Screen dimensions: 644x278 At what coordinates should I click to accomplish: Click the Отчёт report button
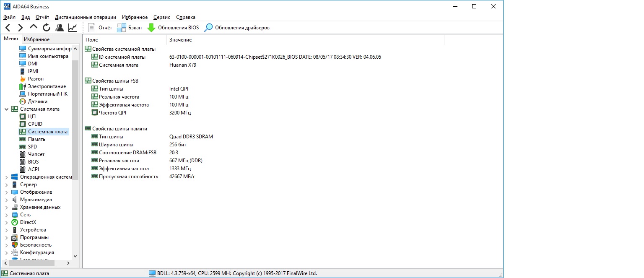pyautogui.click(x=100, y=28)
